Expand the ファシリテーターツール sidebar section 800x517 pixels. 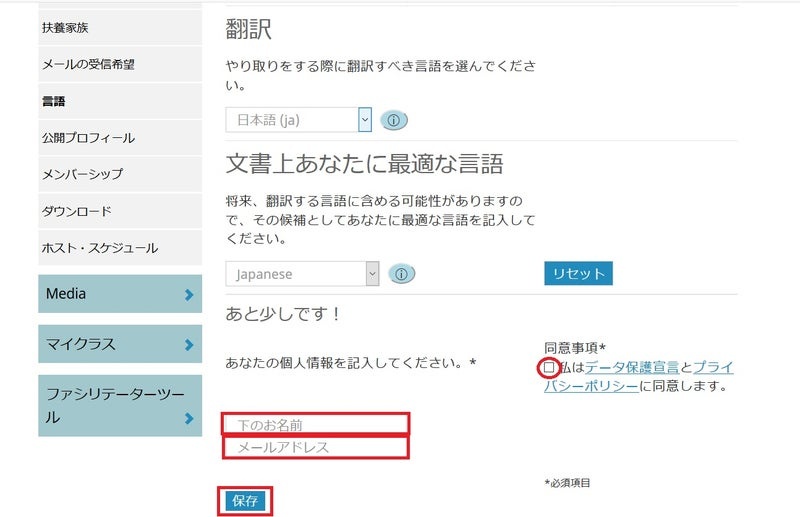(x=120, y=406)
